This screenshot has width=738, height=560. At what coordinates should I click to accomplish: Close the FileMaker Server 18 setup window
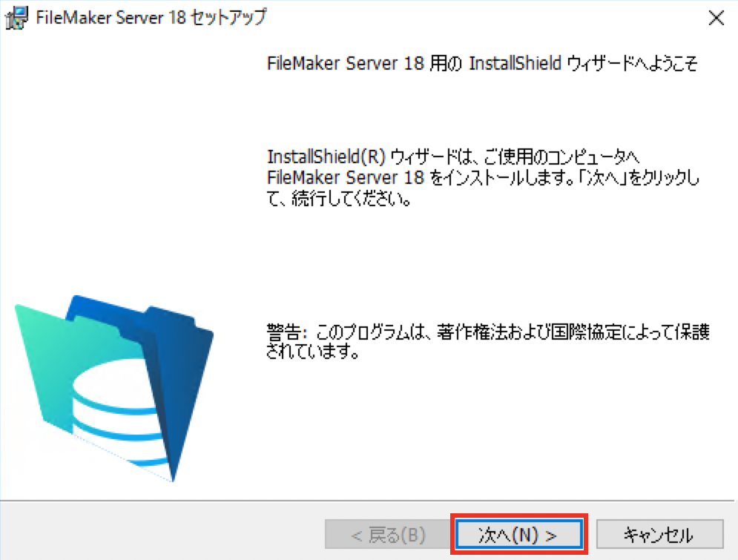pyautogui.click(x=716, y=19)
